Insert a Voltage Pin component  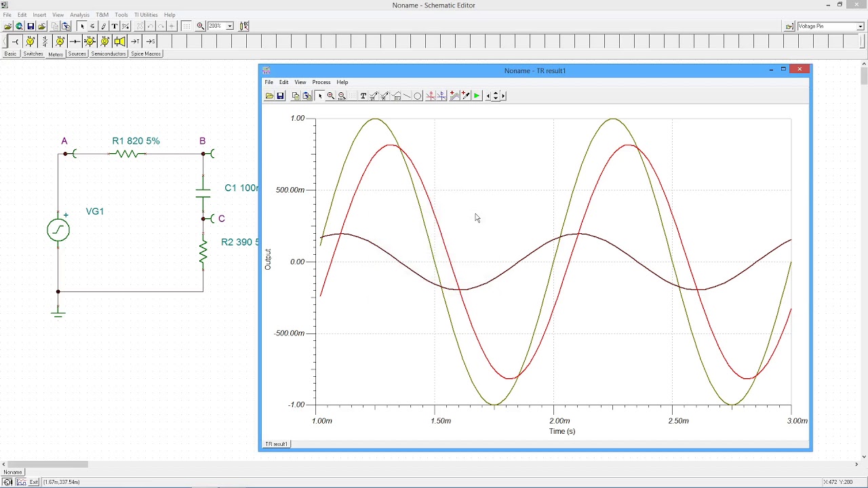[15, 41]
